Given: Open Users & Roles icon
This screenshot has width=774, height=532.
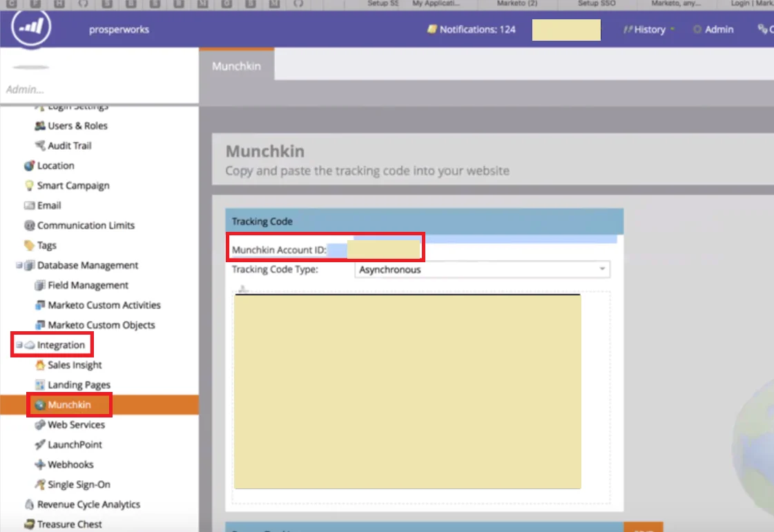Looking at the screenshot, I should (40, 126).
